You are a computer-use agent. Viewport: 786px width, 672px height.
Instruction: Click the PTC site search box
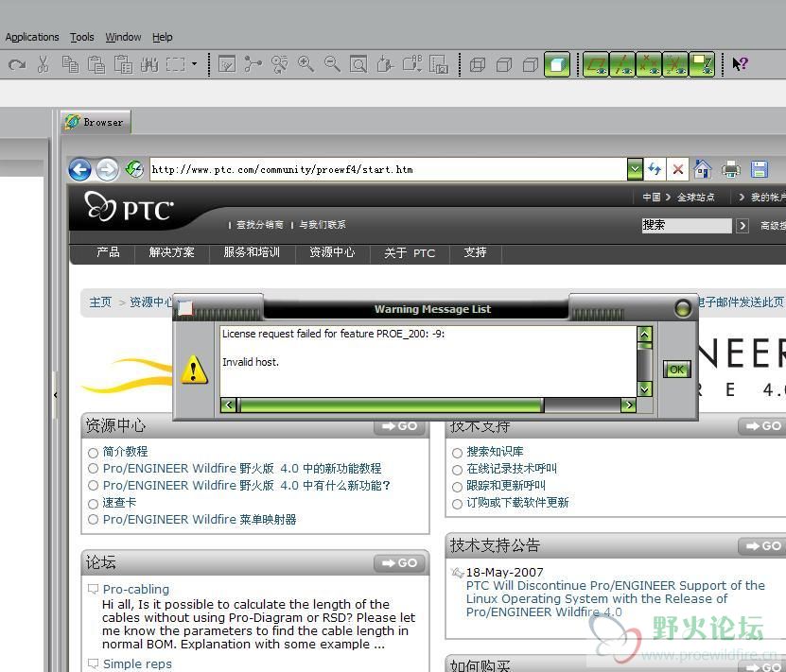tap(687, 225)
